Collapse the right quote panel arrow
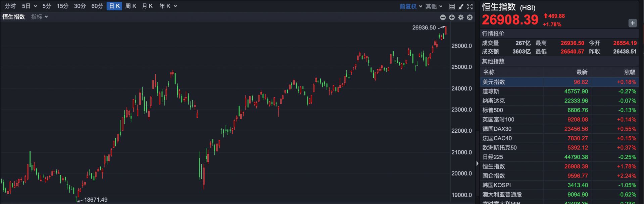 pyautogui.click(x=477, y=163)
